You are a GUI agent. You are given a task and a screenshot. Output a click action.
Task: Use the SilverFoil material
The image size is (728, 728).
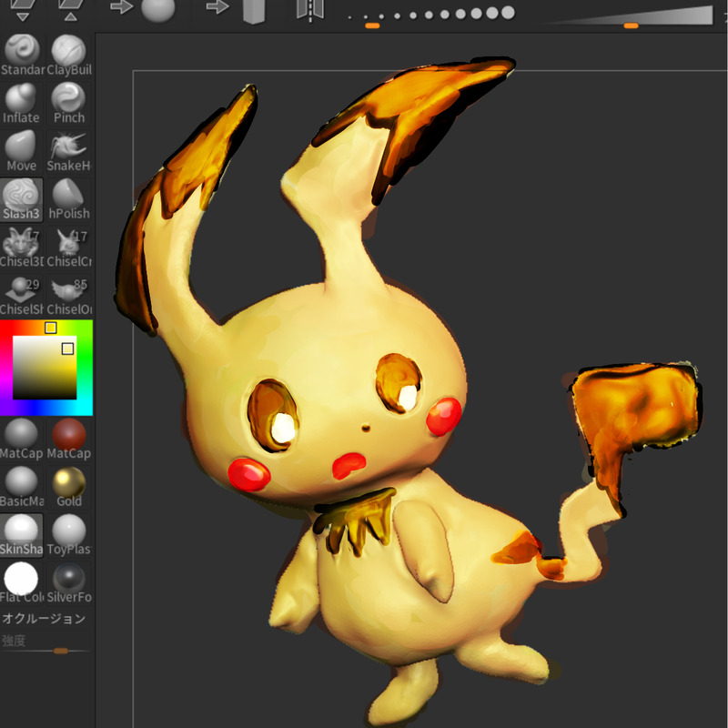click(x=69, y=582)
